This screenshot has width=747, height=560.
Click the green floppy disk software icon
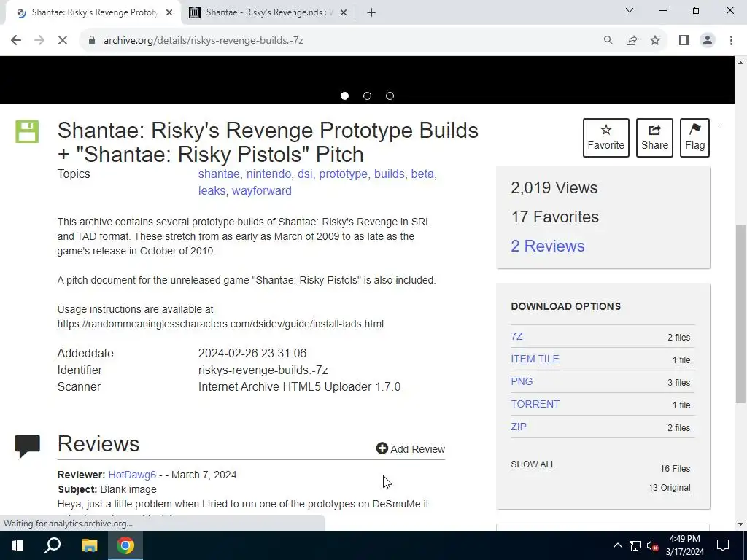pos(27,131)
